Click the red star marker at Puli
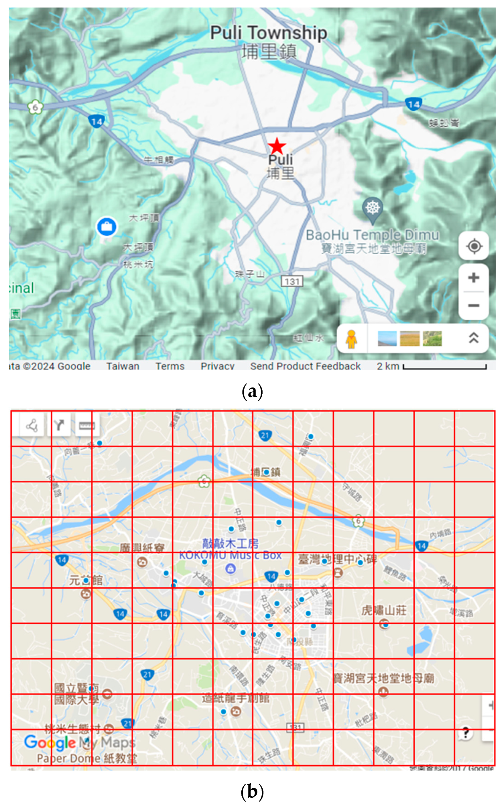Viewport: 504px width, 812px height. [277, 146]
